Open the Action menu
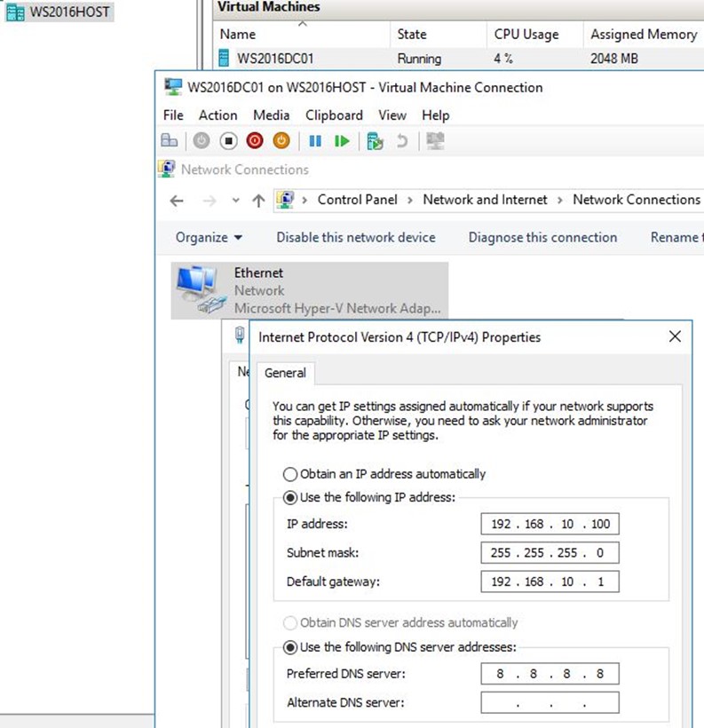The image size is (704, 728). pos(218,115)
